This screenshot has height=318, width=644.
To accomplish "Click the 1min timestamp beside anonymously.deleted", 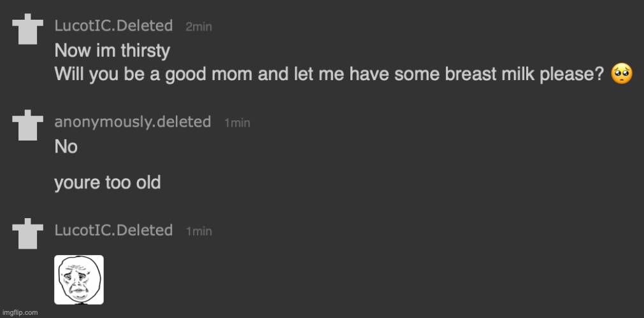I will click(237, 123).
